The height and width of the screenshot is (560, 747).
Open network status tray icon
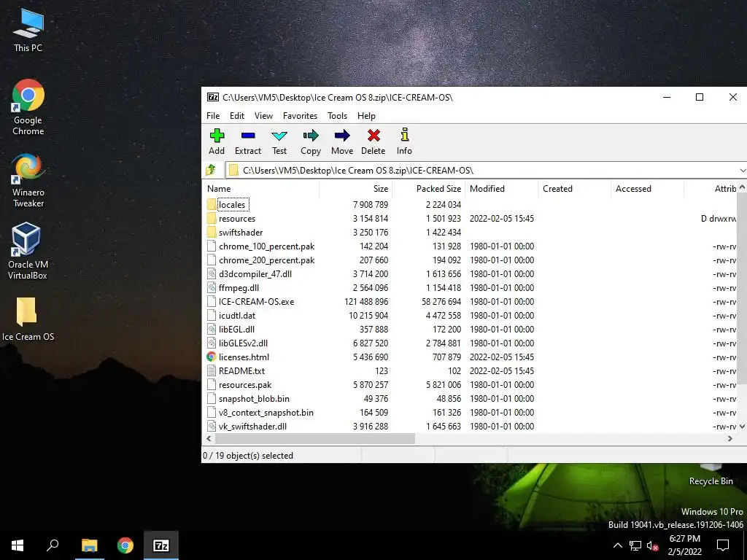pos(635,545)
